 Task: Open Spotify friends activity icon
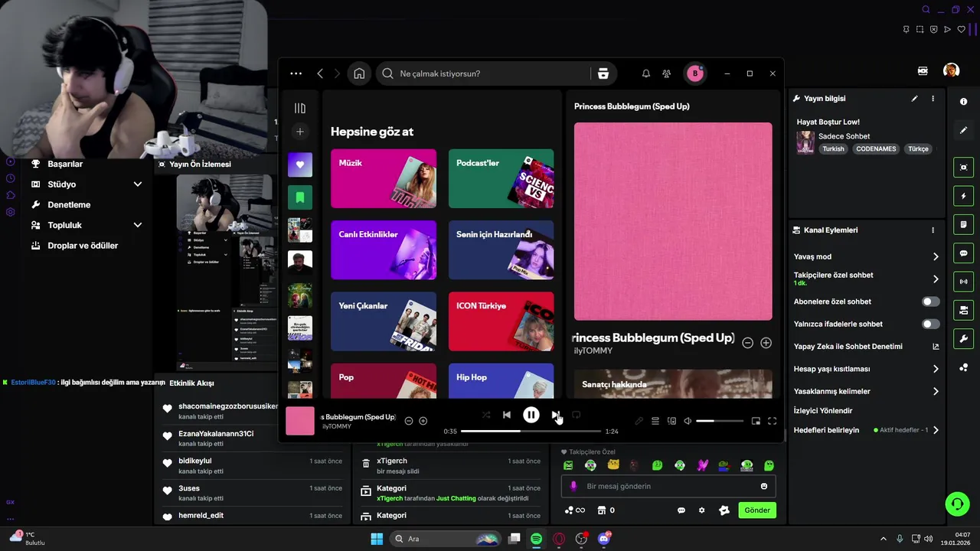tap(667, 73)
